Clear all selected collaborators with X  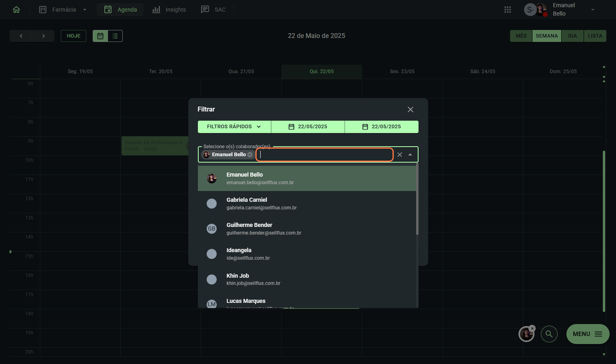(400, 155)
